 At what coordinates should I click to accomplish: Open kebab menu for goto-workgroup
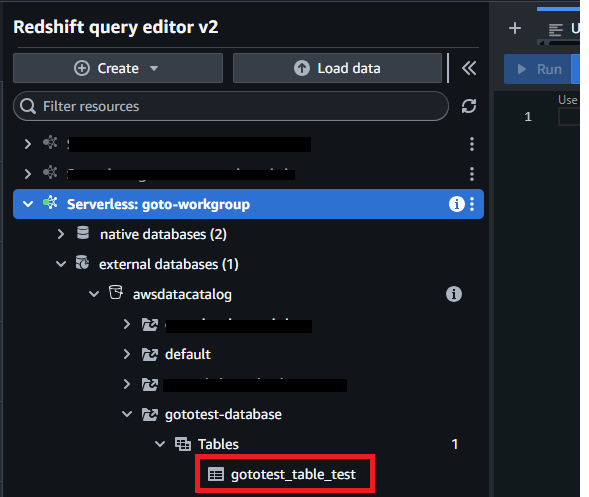pyautogui.click(x=472, y=204)
